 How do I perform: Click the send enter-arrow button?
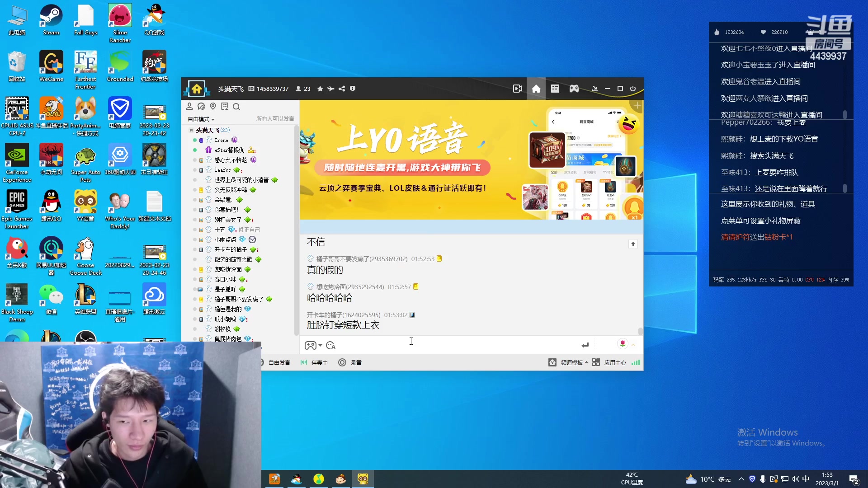[585, 345]
